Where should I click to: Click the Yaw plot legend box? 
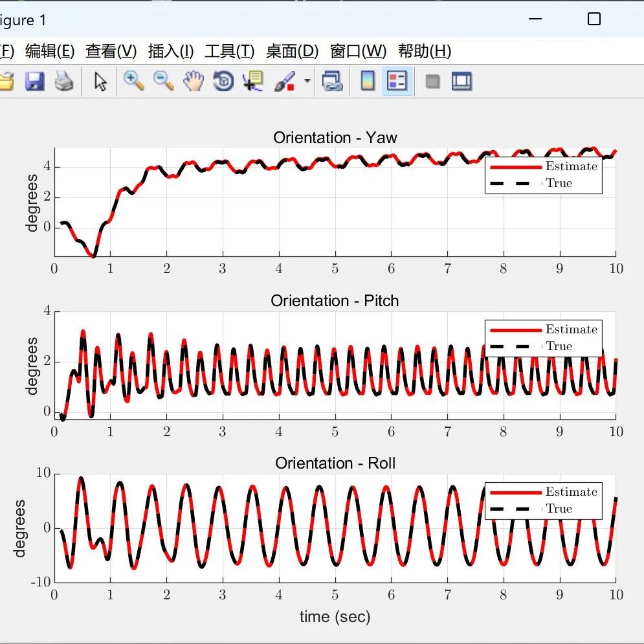(x=544, y=175)
